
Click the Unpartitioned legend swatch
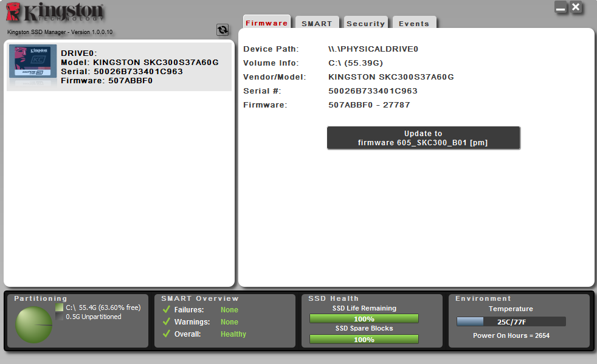point(59,317)
